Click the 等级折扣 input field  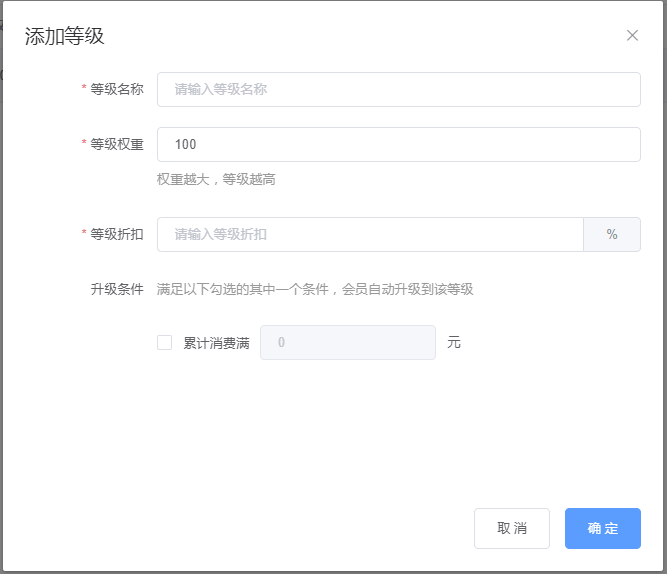(x=370, y=234)
